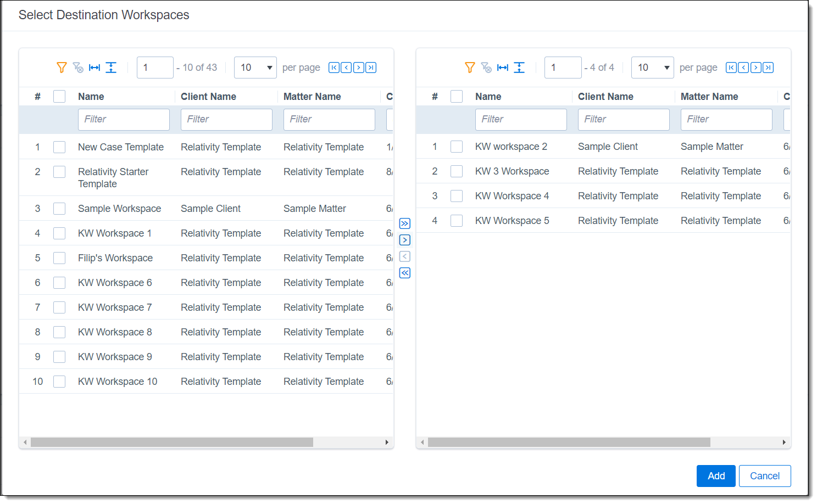Jump to last page in left panel
Screen dimensions: 817x504
[x=371, y=68]
